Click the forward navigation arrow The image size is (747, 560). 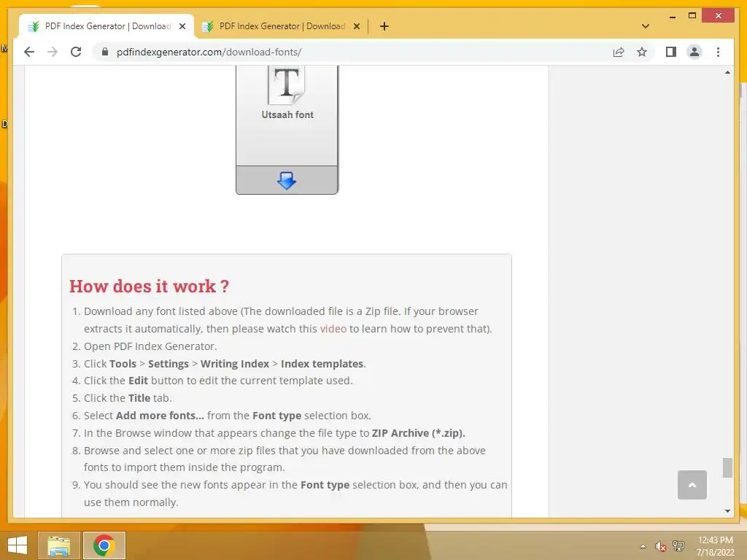(52, 52)
